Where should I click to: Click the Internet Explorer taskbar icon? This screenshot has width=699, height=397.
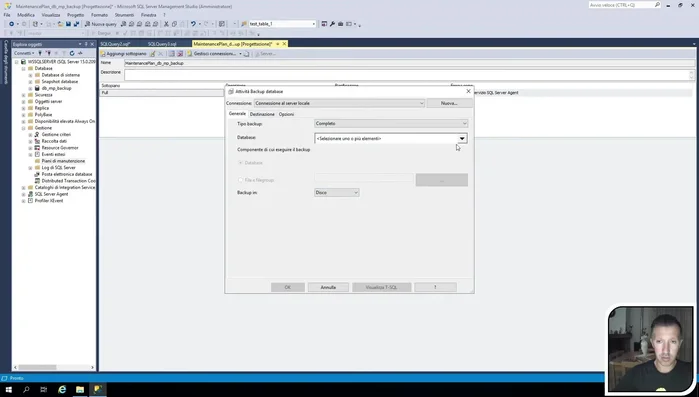(x=62, y=389)
